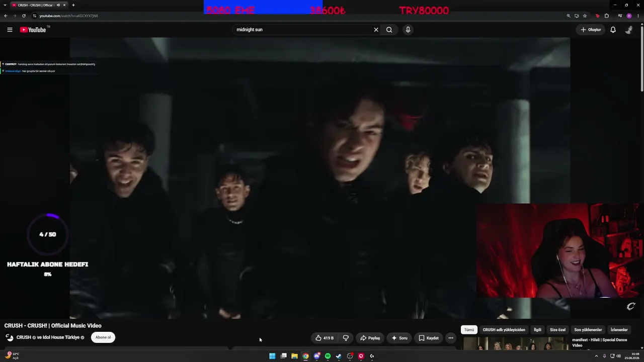This screenshot has width=644, height=362.
Task: Click the search magnifier button
Action: 389,30
